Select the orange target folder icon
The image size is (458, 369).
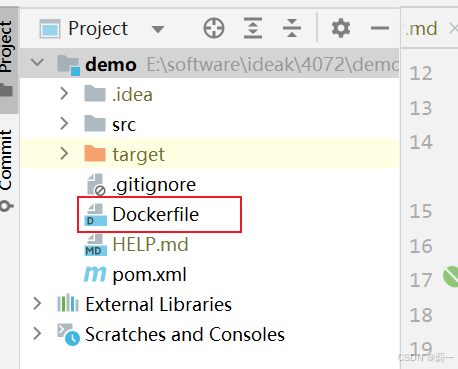click(x=95, y=153)
